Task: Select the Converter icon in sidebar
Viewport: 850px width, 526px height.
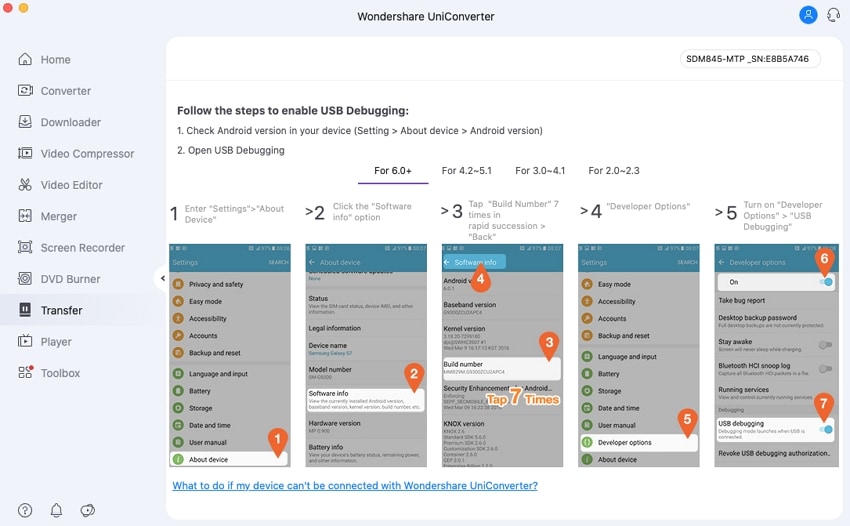Action: pyautogui.click(x=25, y=90)
